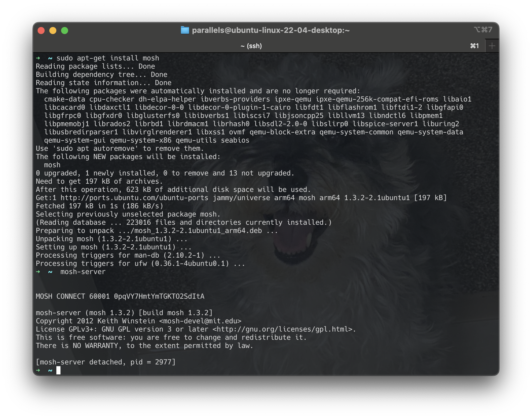Click the blinking terminal cursor
The height and width of the screenshot is (419, 532).
pos(58,370)
